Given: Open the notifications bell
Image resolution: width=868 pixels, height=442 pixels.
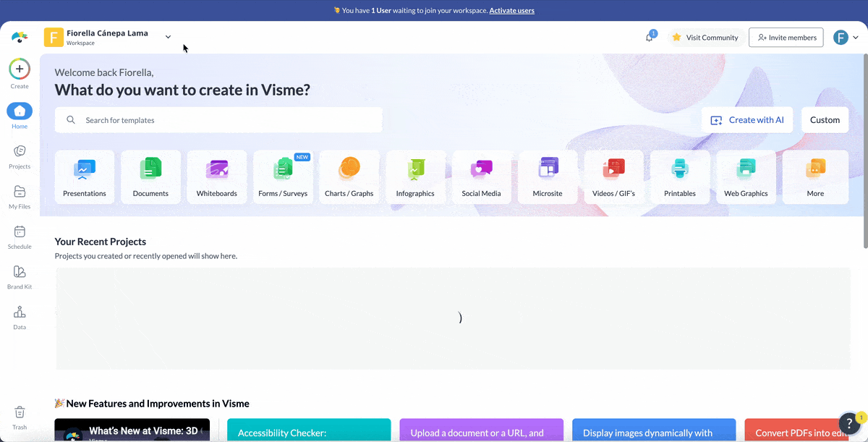Looking at the screenshot, I should tap(650, 38).
